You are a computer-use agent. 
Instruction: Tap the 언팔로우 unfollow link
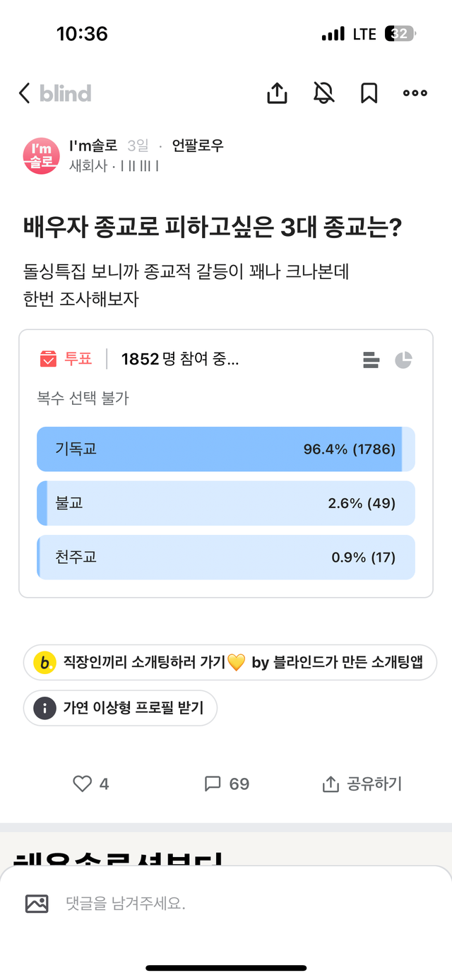pyautogui.click(x=198, y=146)
